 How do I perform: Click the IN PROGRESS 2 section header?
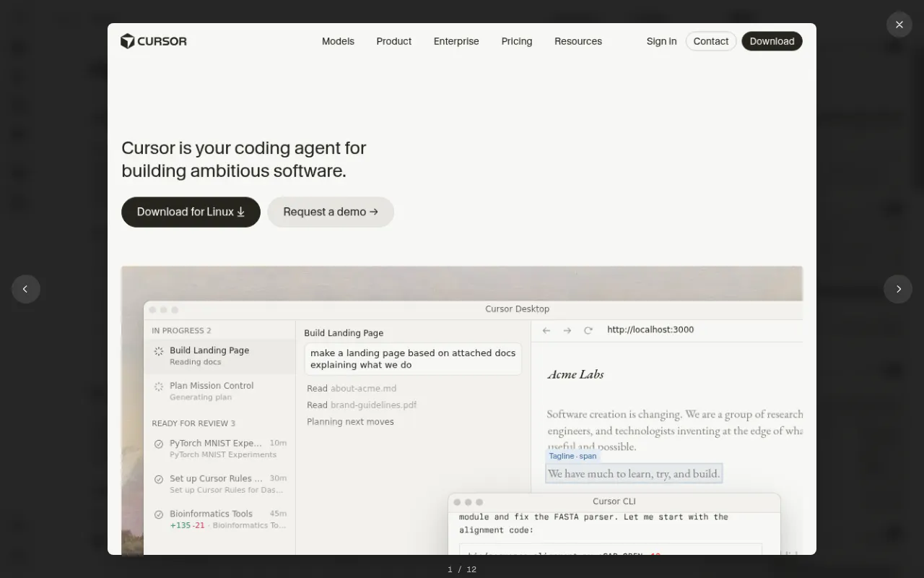(181, 331)
